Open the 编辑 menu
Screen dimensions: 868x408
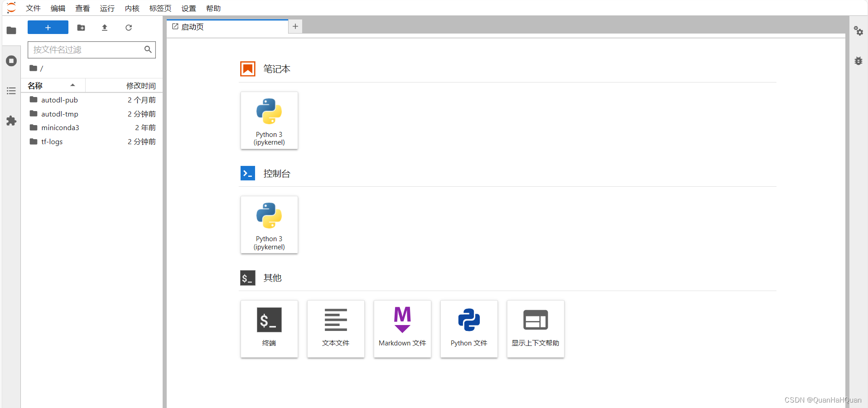(58, 8)
